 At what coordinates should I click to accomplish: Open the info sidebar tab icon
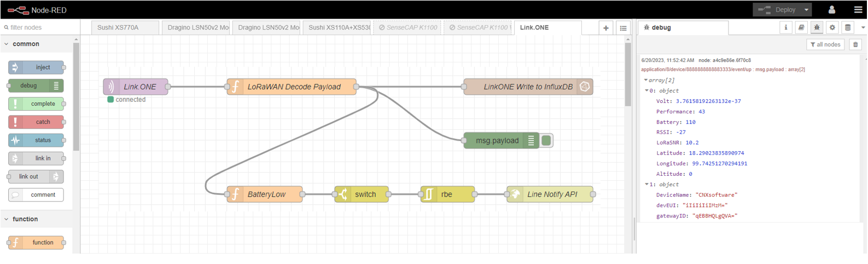point(786,27)
